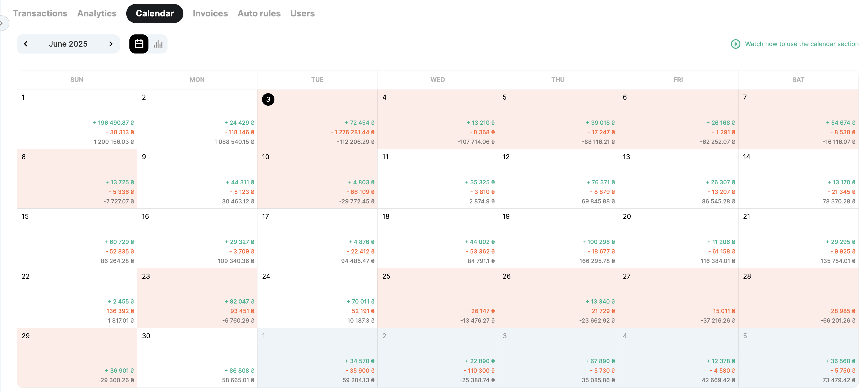Watch how to use the calendar section
Screen dimensions: 868x392
pos(801,44)
